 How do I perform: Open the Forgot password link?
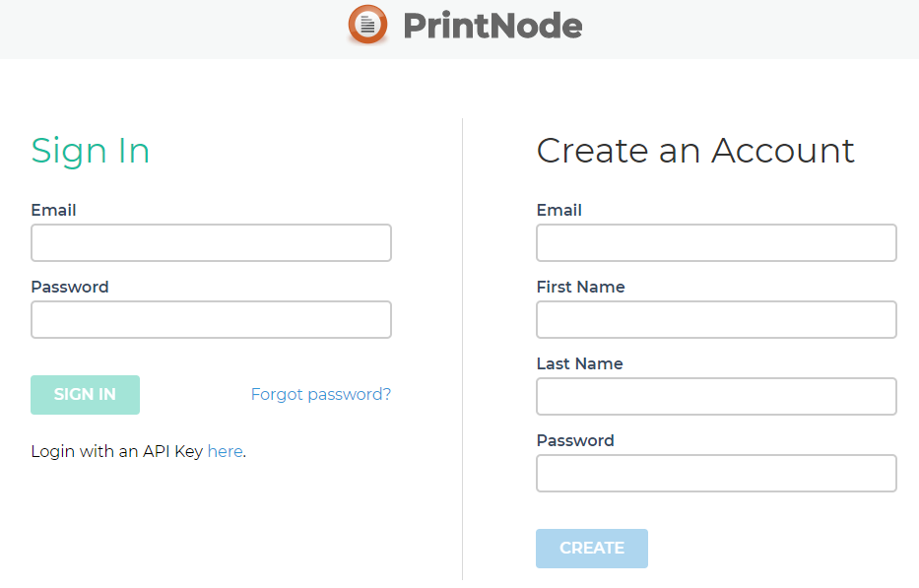click(320, 394)
